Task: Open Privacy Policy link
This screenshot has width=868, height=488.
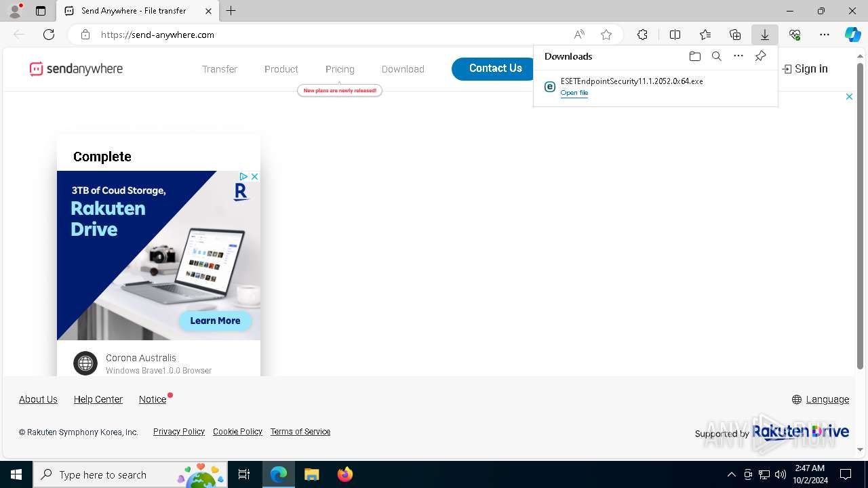Action: pyautogui.click(x=179, y=432)
